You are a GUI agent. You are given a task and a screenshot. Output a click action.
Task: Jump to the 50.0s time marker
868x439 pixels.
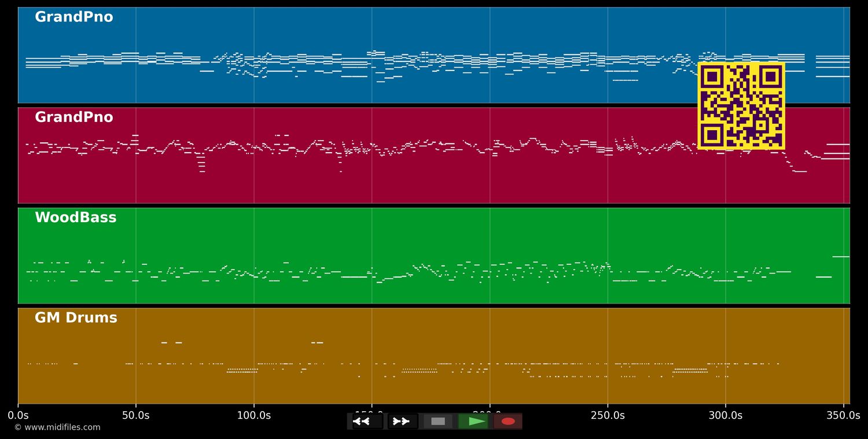(x=136, y=415)
